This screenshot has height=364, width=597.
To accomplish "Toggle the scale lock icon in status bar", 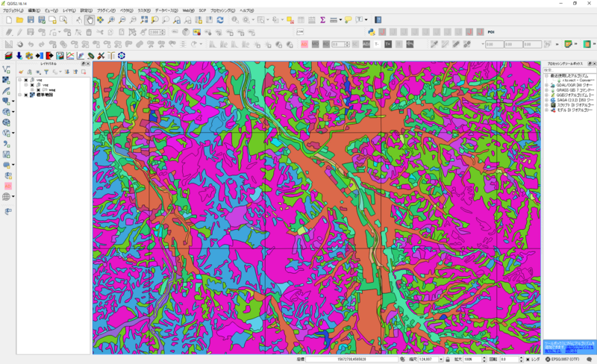I will pos(448,360).
